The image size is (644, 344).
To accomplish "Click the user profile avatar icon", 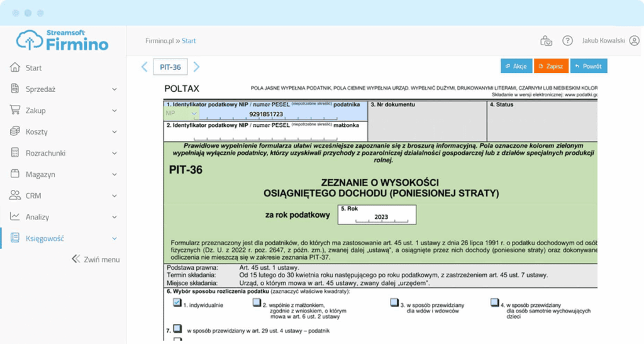I will tap(634, 41).
